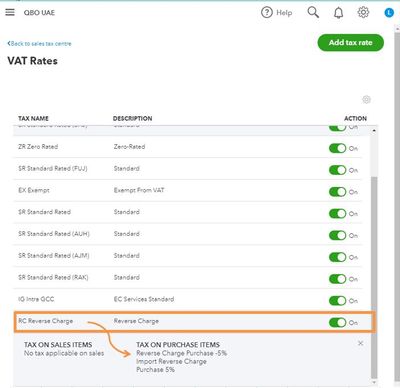Go back to sales tax centre
This screenshot has height=388, width=400.
pos(39,44)
